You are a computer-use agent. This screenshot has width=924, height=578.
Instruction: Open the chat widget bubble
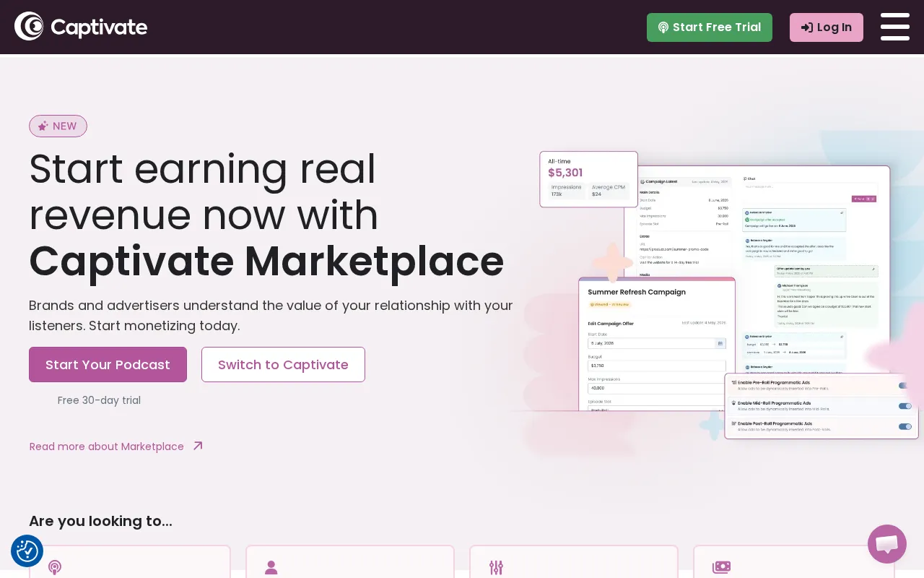click(887, 544)
